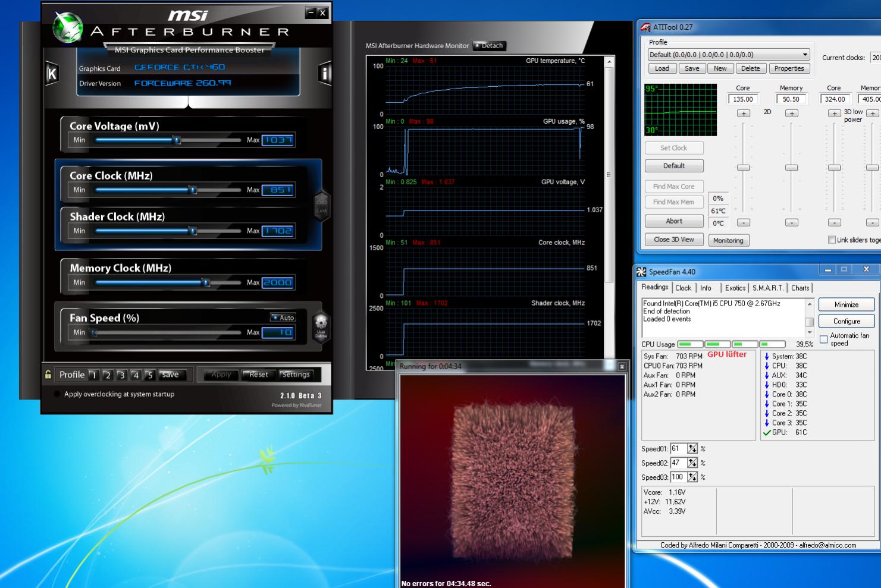Screen dimensions: 881x588
Task: Click the Speed01 value field in SpeedFan
Action: 678,449
